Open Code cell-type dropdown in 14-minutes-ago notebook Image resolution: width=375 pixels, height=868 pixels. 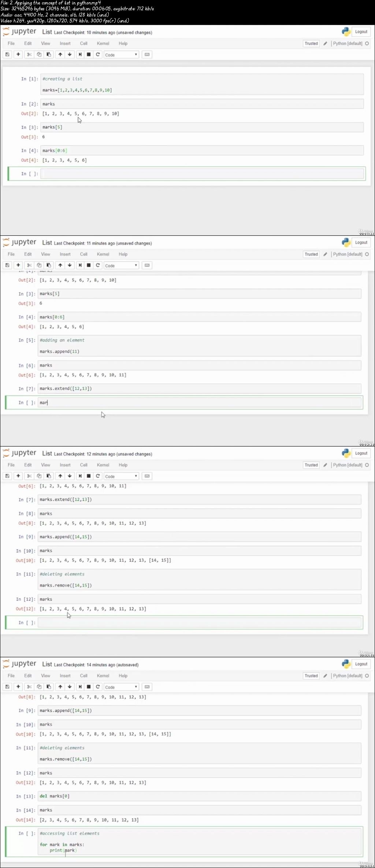[121, 687]
